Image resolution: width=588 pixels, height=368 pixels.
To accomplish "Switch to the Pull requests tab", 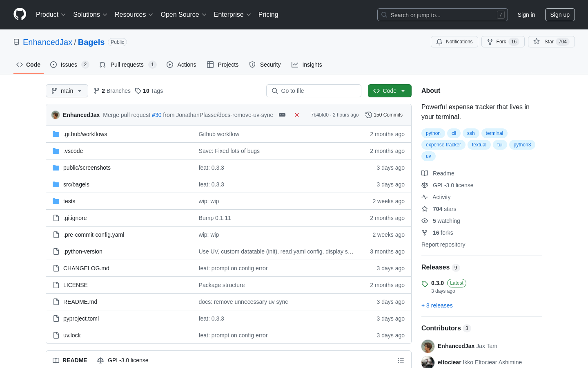I will (128, 65).
